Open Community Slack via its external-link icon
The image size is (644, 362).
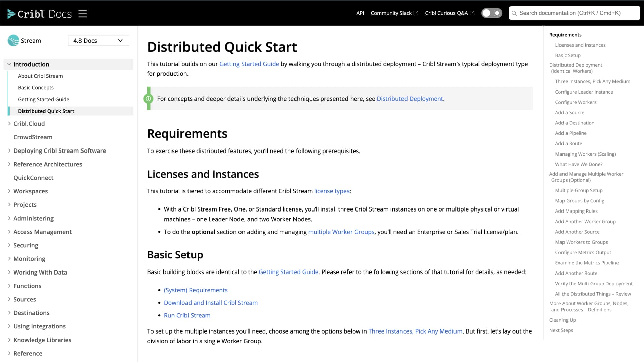pos(416,13)
